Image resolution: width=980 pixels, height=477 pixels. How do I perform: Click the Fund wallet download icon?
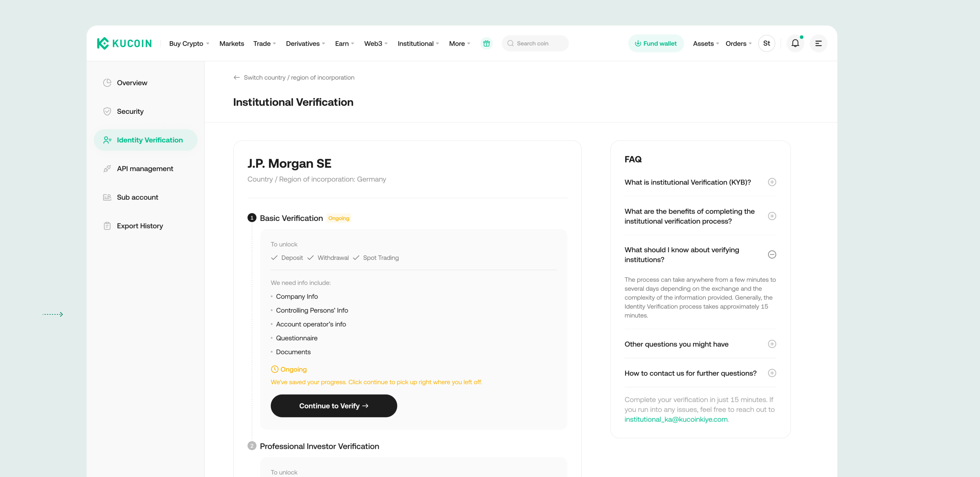638,43
